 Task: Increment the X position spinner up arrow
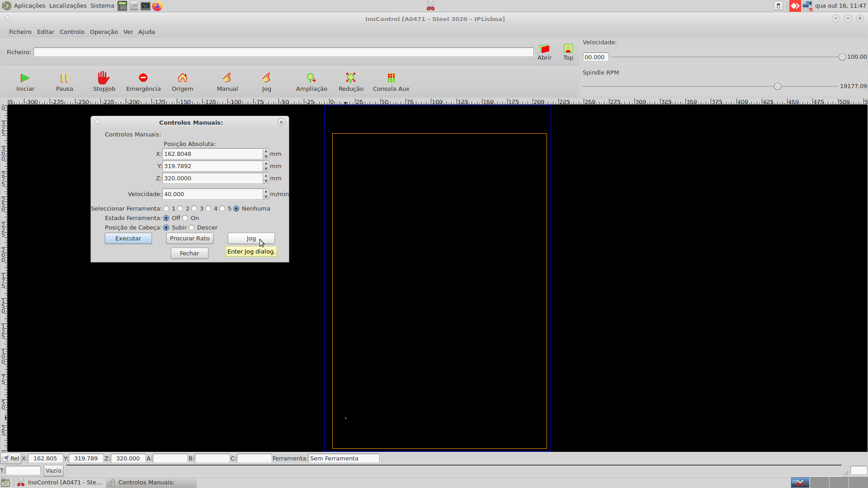[266, 151]
